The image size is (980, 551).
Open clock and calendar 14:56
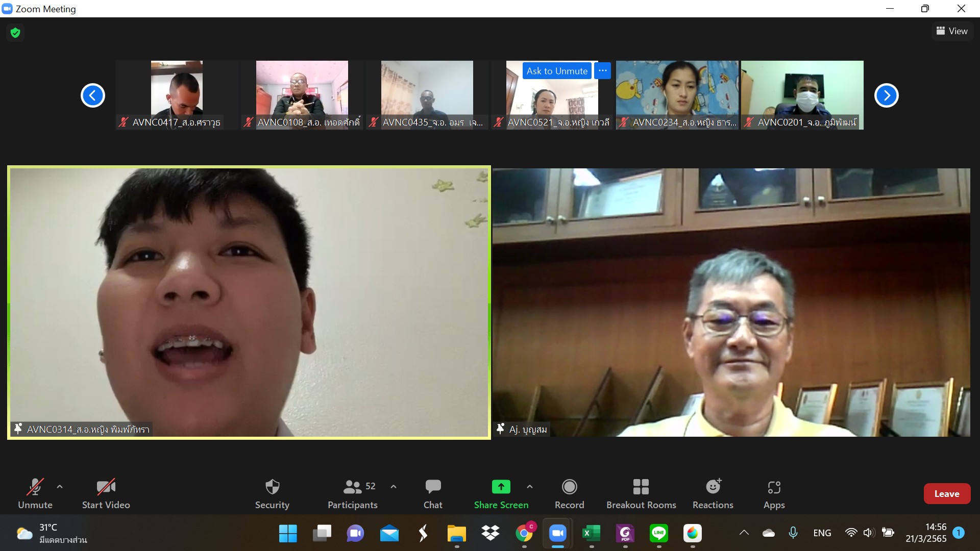coord(926,533)
